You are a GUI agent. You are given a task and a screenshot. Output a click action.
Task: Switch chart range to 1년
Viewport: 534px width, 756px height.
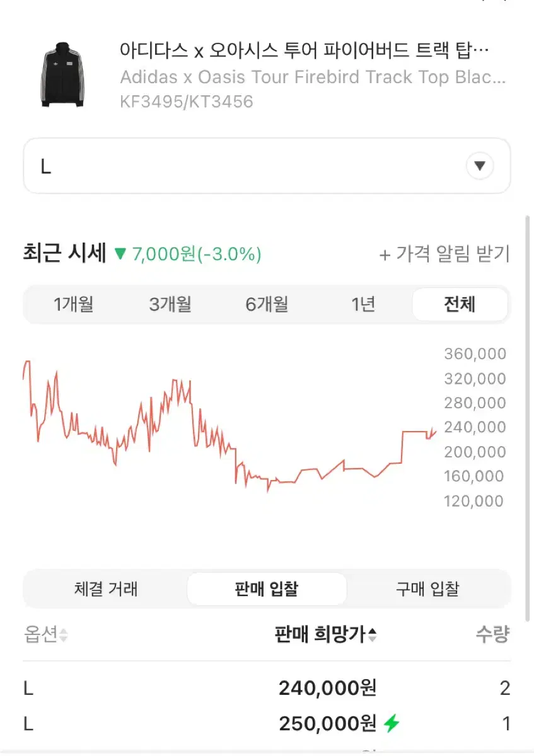pos(363,305)
